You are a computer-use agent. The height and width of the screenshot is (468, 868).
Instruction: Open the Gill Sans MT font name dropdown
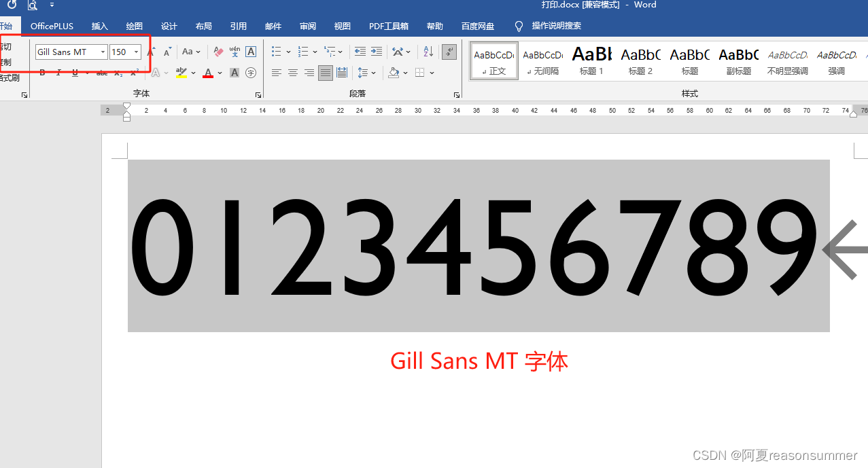pyautogui.click(x=103, y=52)
